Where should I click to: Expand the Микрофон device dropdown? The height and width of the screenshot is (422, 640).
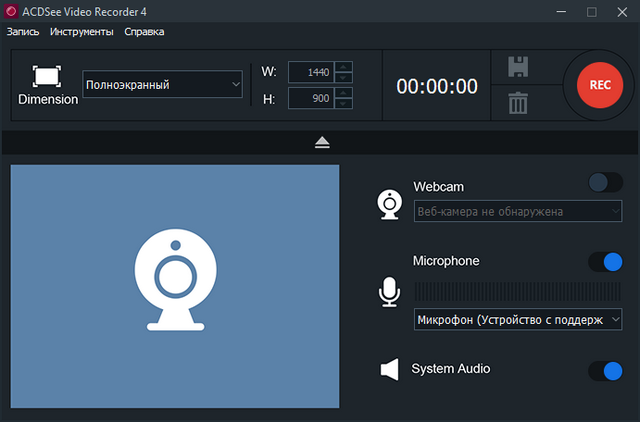pyautogui.click(x=518, y=319)
